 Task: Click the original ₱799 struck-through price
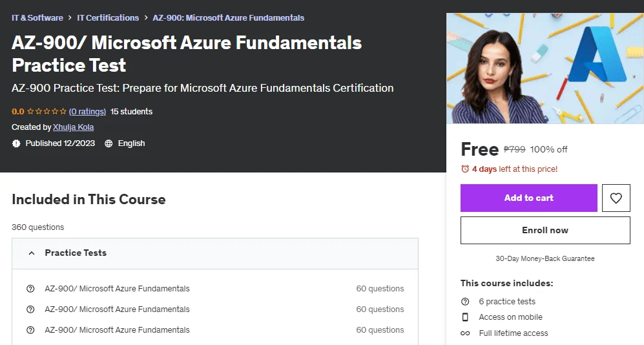[515, 149]
